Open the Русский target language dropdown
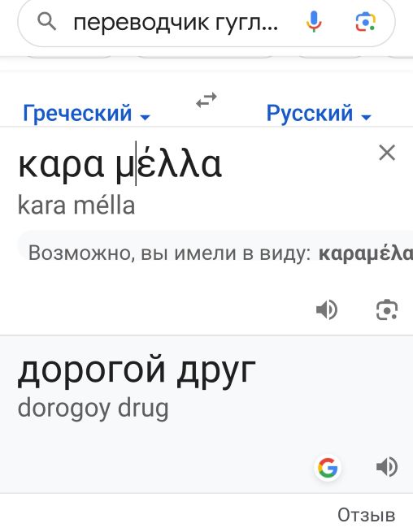The height and width of the screenshot is (532, 413). (319, 114)
